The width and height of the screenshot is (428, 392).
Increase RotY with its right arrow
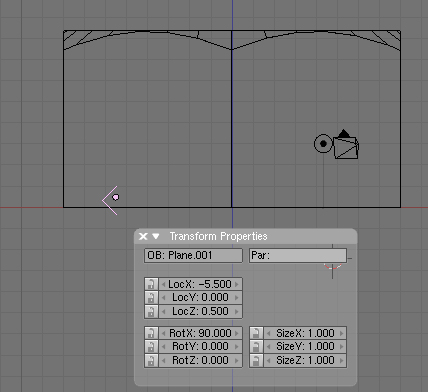237,347
